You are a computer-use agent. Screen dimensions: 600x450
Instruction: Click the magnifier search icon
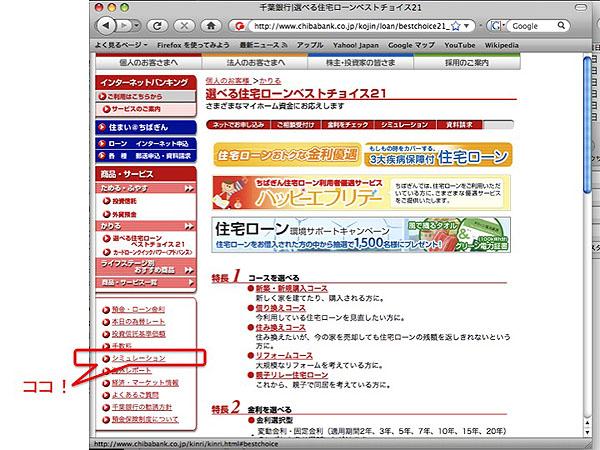pyautogui.click(x=561, y=26)
